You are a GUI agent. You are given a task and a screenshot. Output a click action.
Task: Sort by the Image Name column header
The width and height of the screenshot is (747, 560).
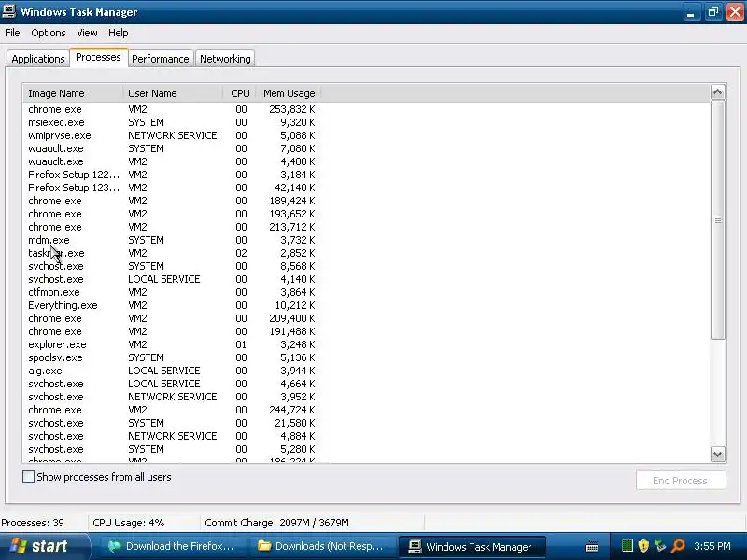click(73, 93)
